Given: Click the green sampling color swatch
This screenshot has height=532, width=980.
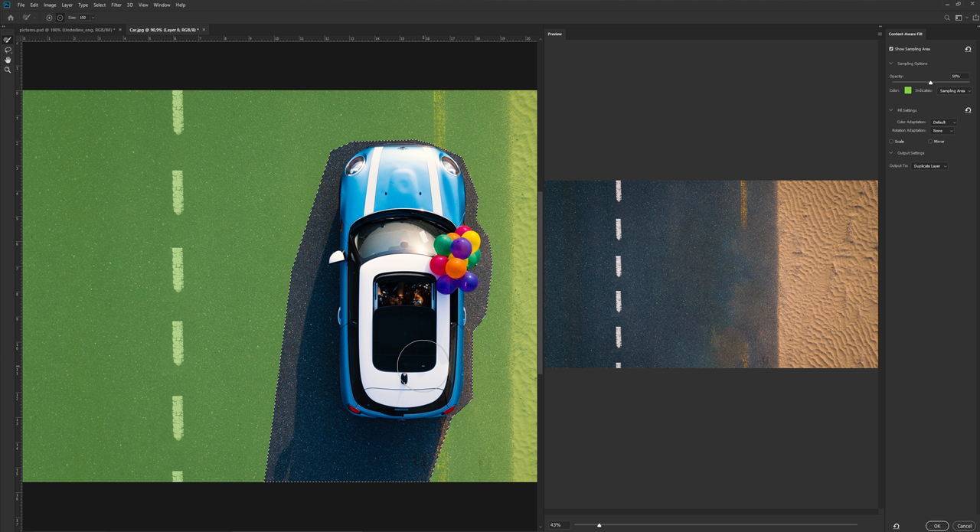Looking at the screenshot, I should coord(908,90).
